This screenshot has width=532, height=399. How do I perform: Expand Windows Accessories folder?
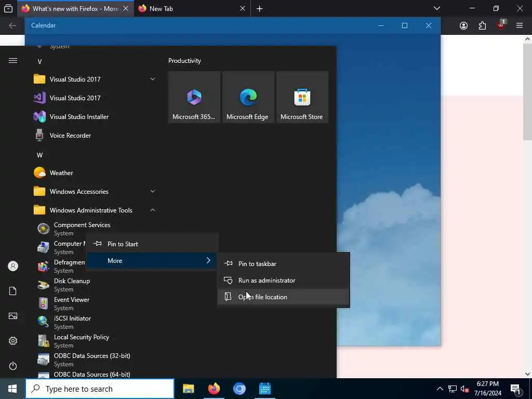(x=153, y=191)
